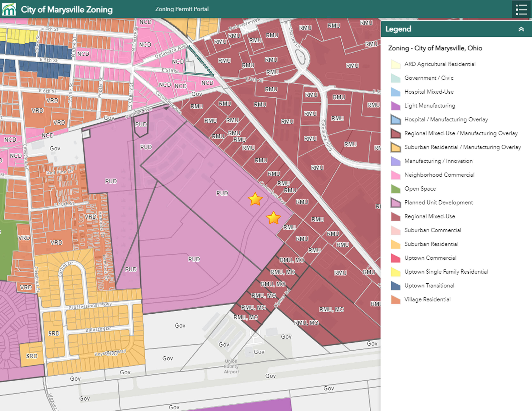This screenshot has height=411, width=532.
Task: Click the Legend panel header title
Action: (x=398, y=29)
